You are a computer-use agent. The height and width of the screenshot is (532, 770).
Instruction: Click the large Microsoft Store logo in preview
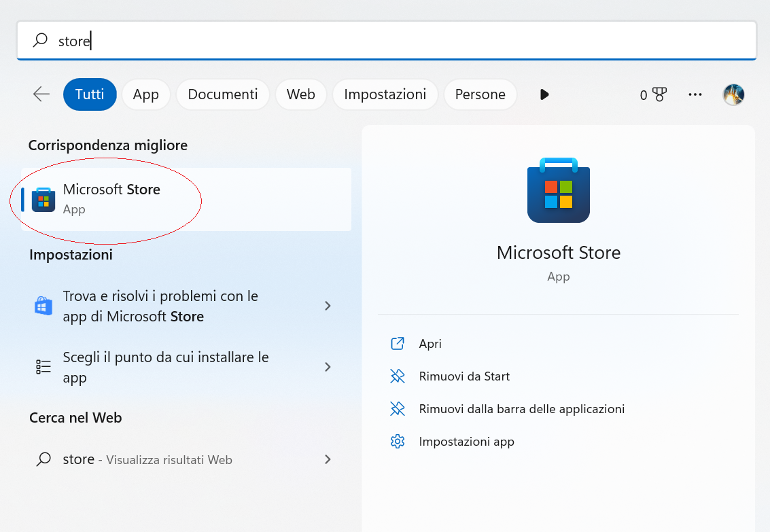(559, 190)
